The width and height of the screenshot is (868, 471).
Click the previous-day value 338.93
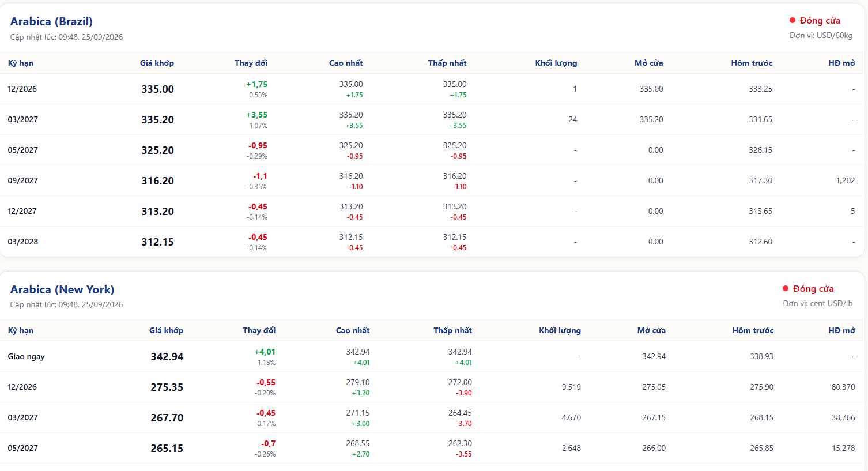pos(761,356)
